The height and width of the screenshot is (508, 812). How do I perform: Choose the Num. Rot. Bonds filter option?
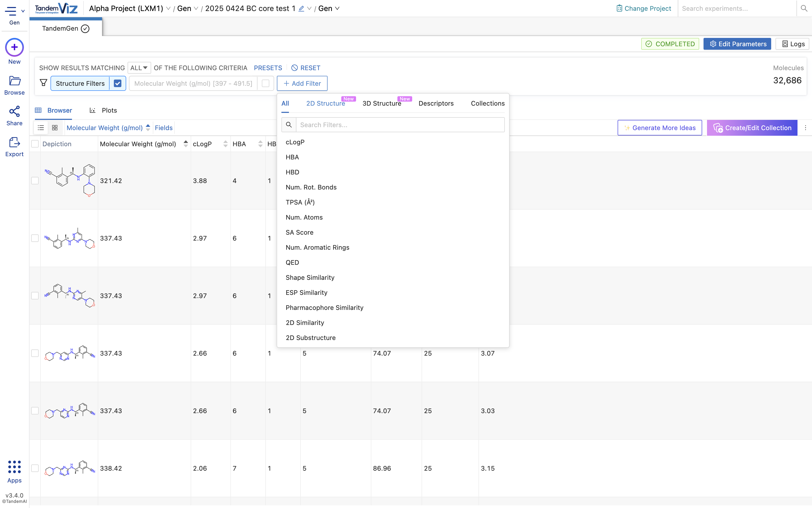(x=393, y=187)
